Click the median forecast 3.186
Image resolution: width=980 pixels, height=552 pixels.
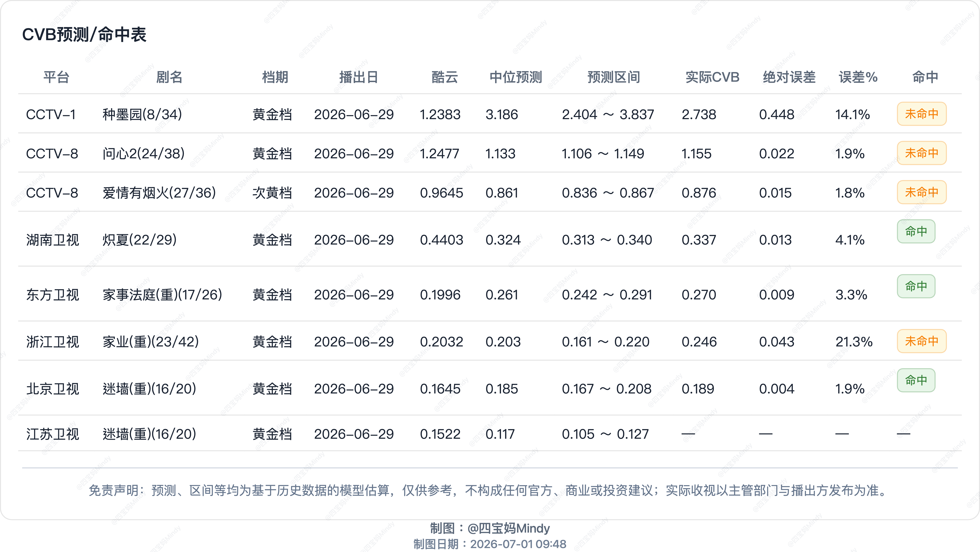[x=502, y=114]
